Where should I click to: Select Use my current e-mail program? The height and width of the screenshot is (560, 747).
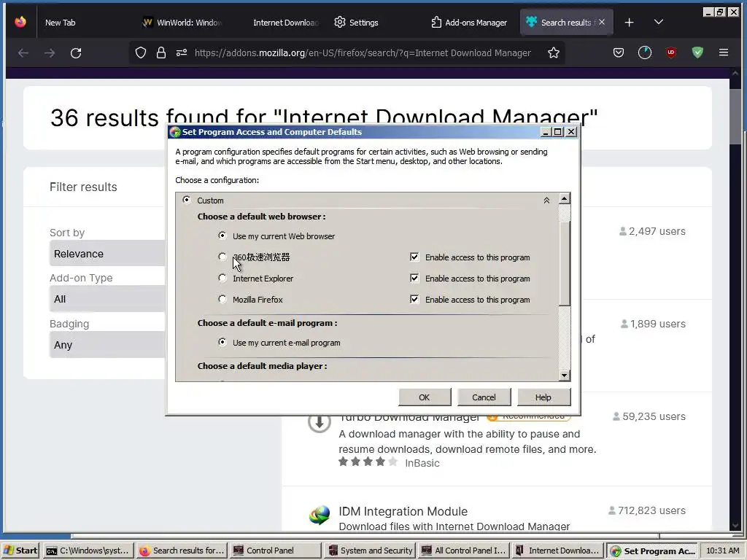click(222, 342)
